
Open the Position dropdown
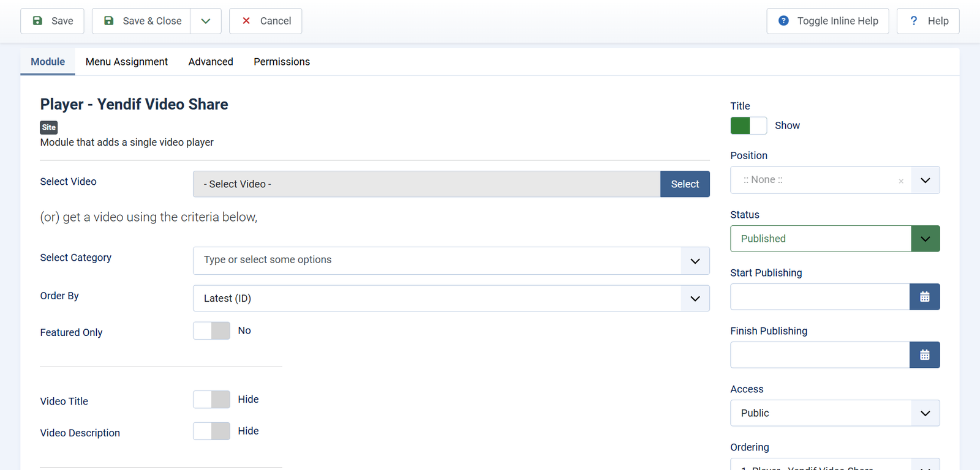pos(925,180)
